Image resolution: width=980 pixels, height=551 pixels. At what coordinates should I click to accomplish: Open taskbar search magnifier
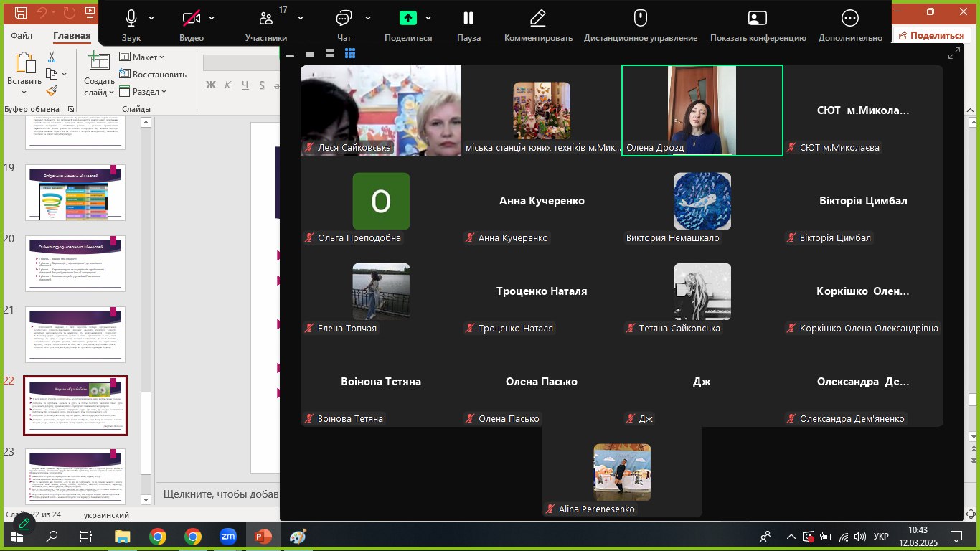coord(52,536)
